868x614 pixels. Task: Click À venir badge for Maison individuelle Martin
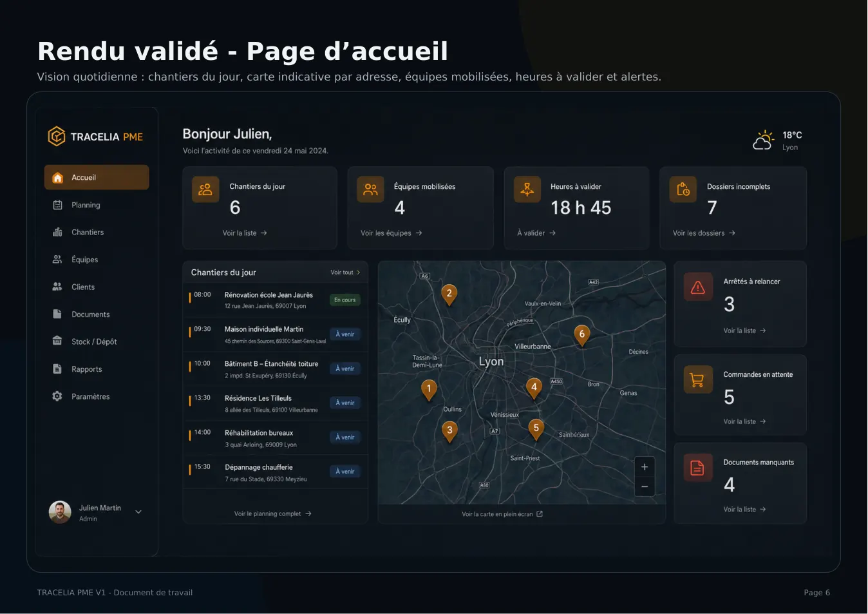click(345, 334)
